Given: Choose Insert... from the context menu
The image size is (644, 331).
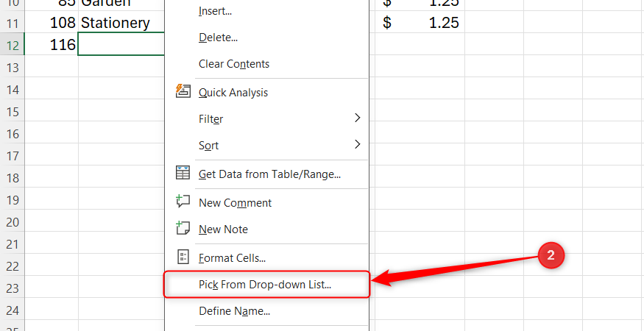Looking at the screenshot, I should 267,11.
